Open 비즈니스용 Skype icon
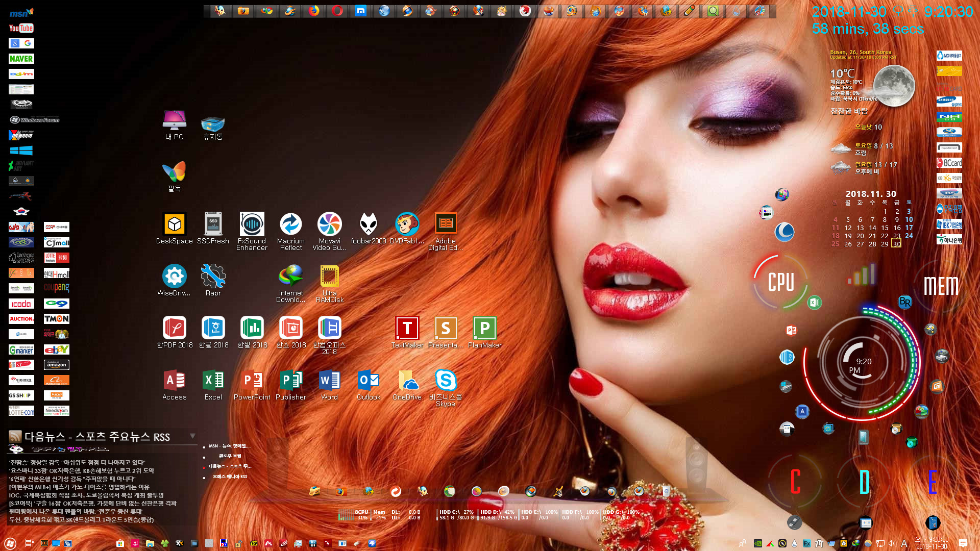 [x=446, y=388]
